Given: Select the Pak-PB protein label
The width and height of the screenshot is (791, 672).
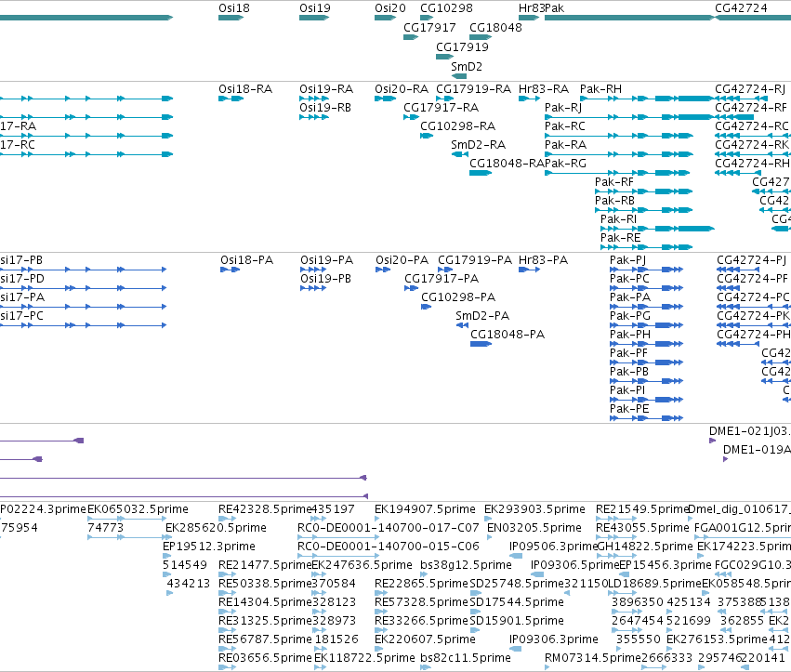Looking at the screenshot, I should tap(628, 373).
